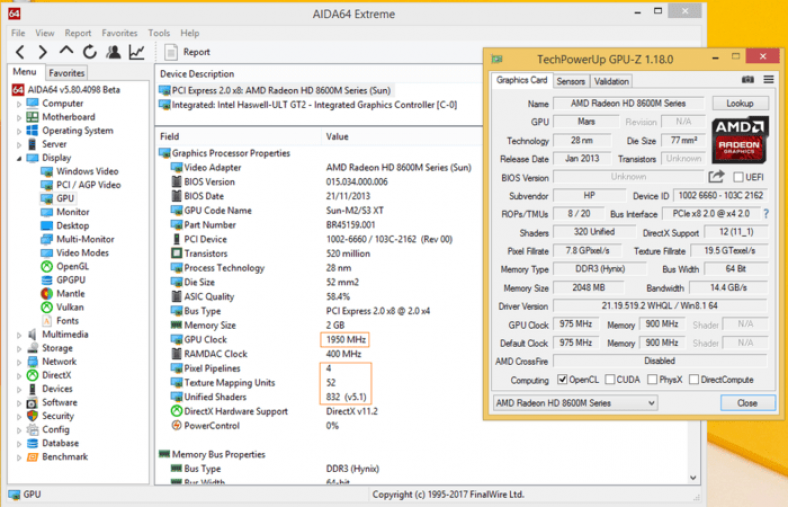Select the Integrated Intel Haswell-ULT GT2 device
Viewport: 788px width, 507px height.
point(308,105)
